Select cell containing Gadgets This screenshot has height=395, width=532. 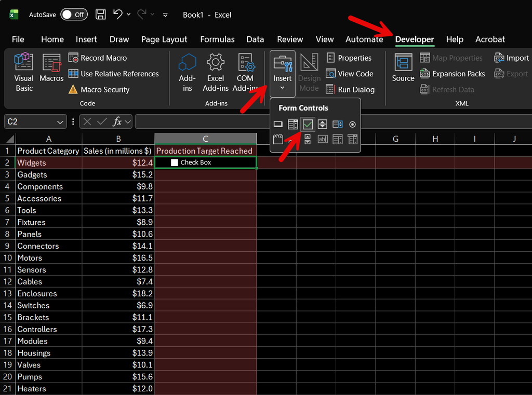pyautogui.click(x=49, y=174)
